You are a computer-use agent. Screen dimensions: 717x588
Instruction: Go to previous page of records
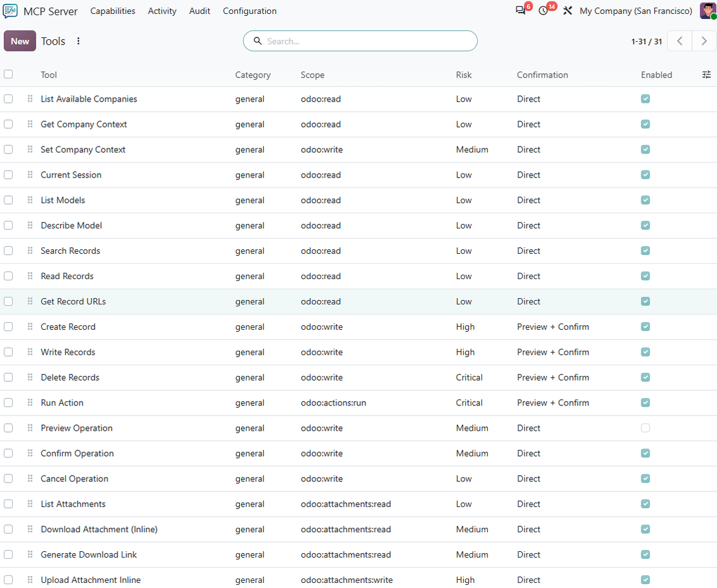point(680,41)
